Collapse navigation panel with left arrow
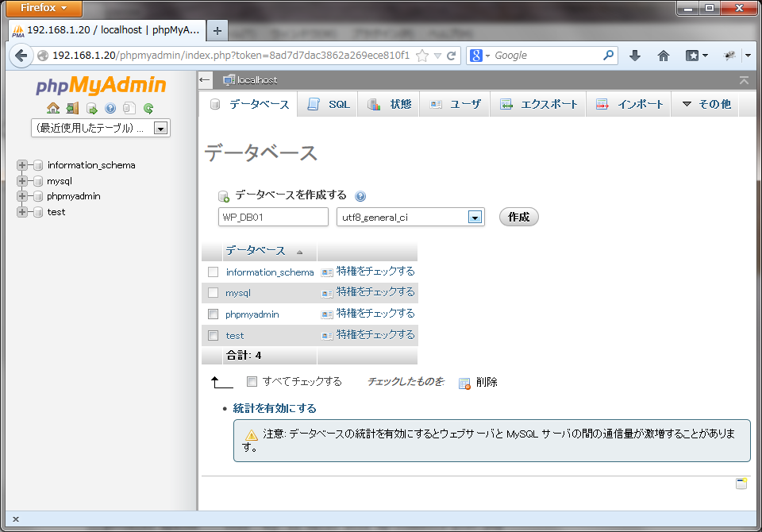Screen dimensions: 762x532 pyautogui.click(x=205, y=80)
